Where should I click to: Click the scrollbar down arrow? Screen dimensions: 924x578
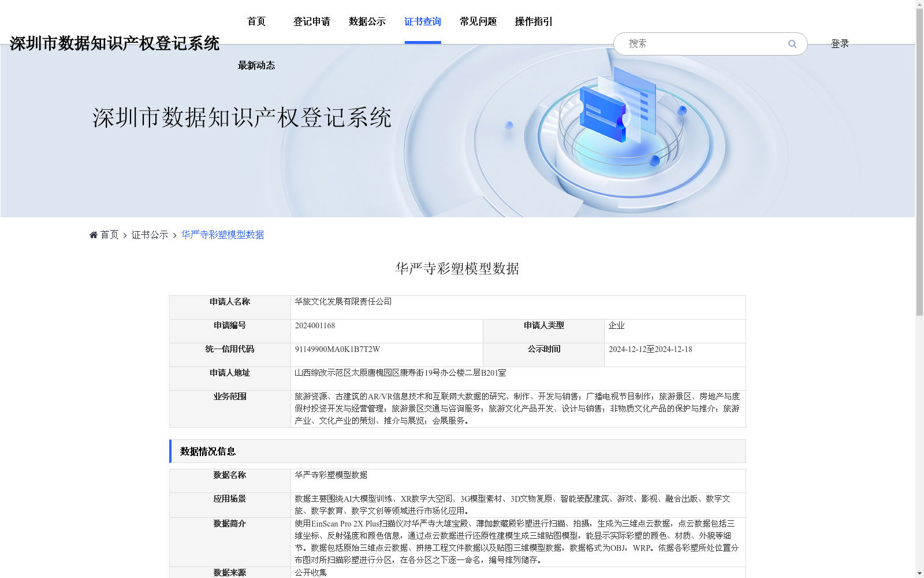coord(919,573)
